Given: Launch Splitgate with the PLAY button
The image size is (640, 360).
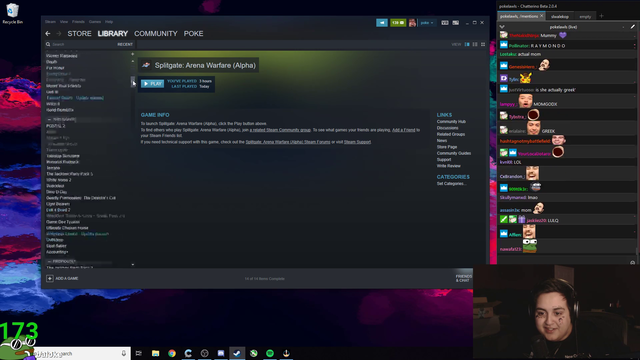Looking at the screenshot, I should pyautogui.click(x=152, y=84).
